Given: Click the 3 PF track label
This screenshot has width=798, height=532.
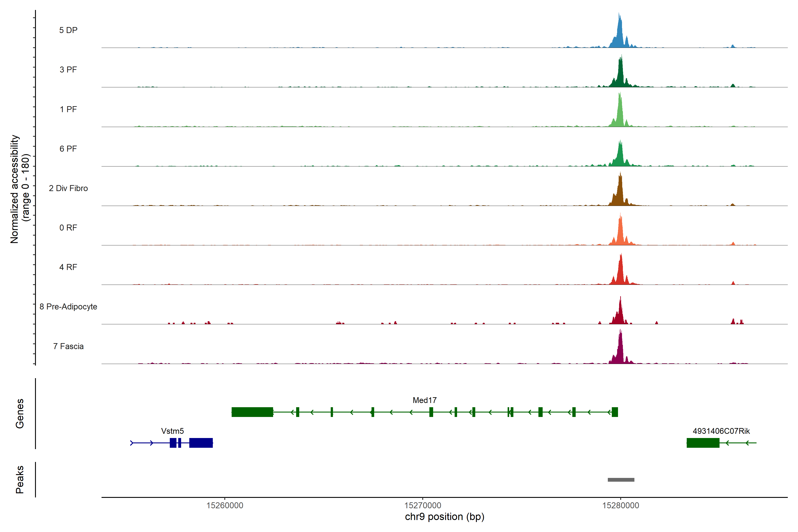Looking at the screenshot, I should (68, 70).
